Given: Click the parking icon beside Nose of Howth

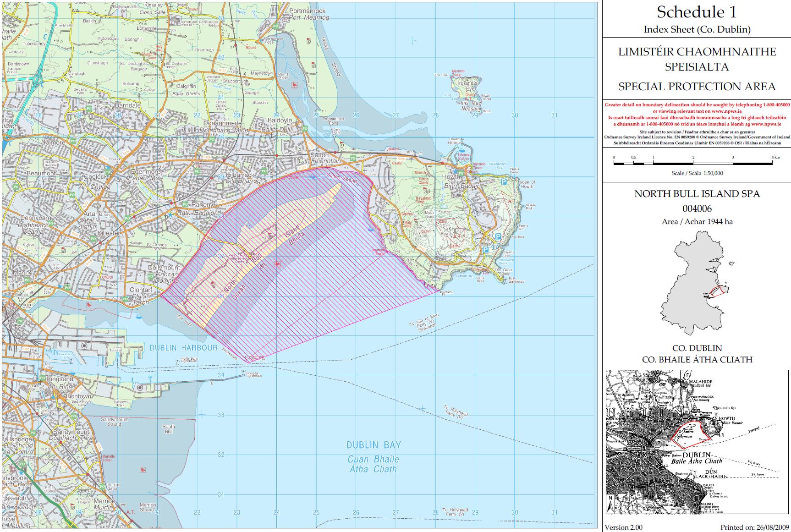Looking at the screenshot, I should [x=505, y=182].
